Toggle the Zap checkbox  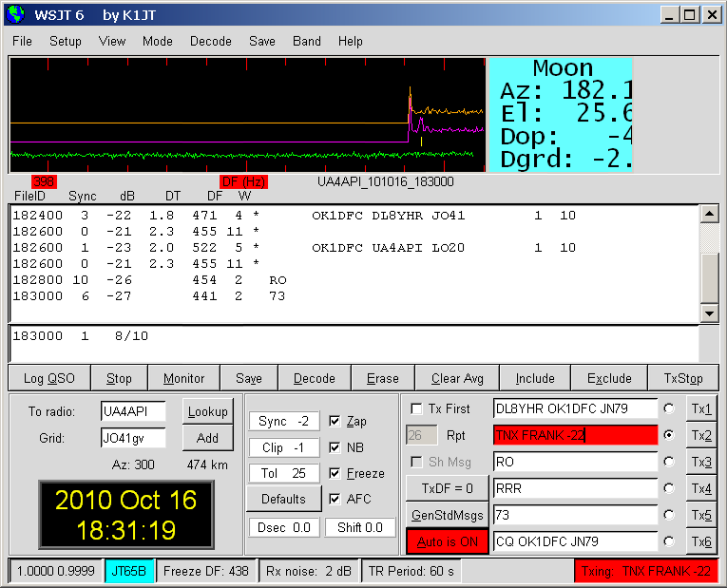335,421
